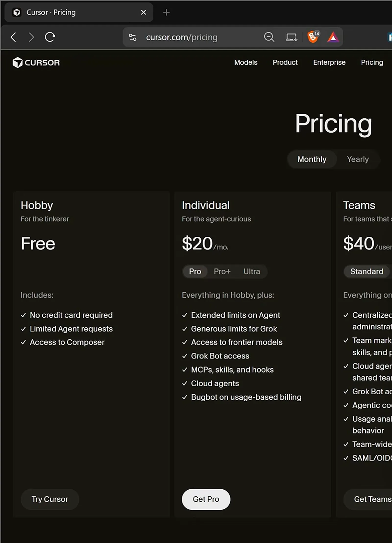Click the Get Pro button
The height and width of the screenshot is (543, 392).
coord(206,499)
